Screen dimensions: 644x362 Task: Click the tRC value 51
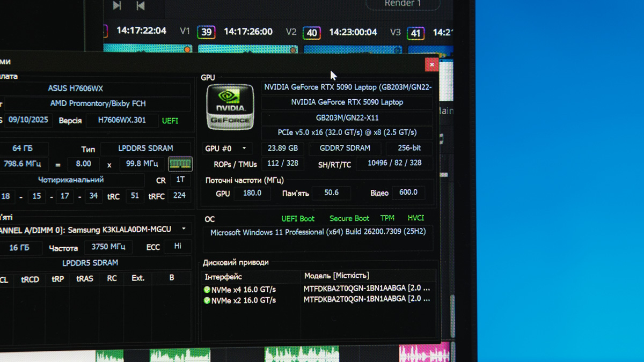point(135,196)
